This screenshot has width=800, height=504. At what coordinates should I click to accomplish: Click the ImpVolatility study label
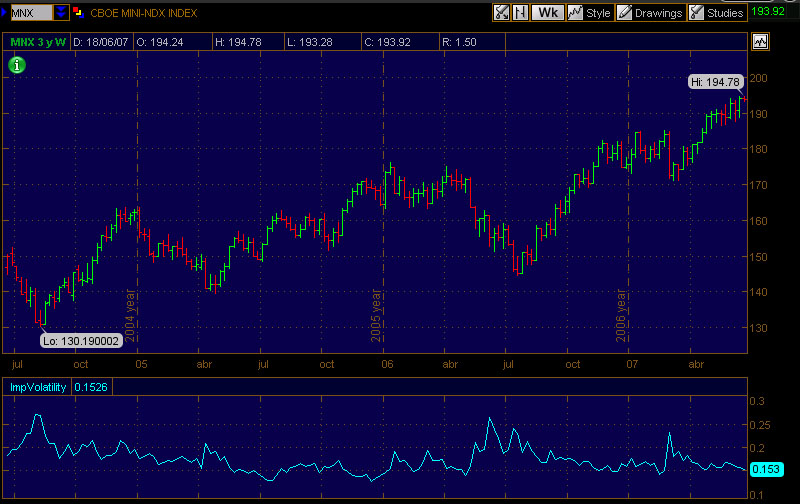pyautogui.click(x=39, y=386)
